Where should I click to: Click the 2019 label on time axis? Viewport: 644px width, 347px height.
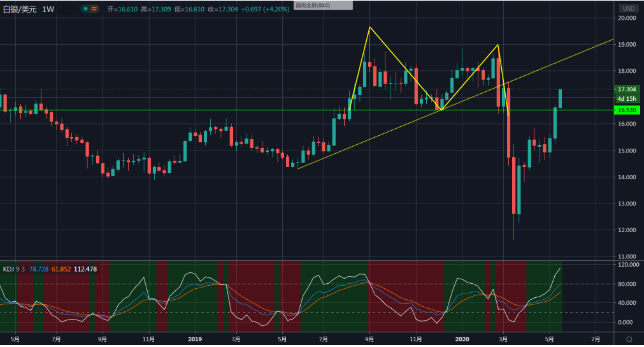195,339
